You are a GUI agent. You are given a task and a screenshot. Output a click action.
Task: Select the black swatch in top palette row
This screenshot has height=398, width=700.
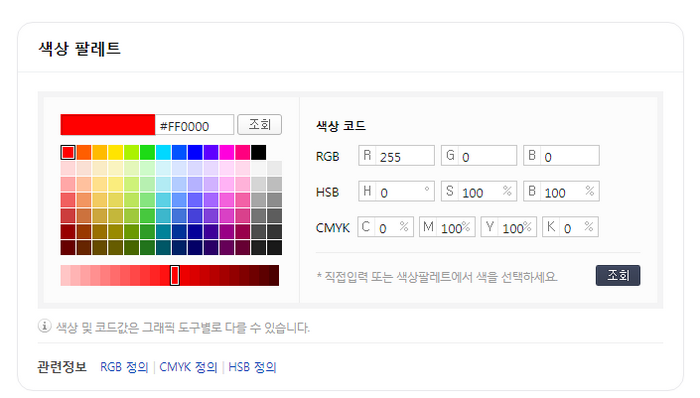click(258, 153)
